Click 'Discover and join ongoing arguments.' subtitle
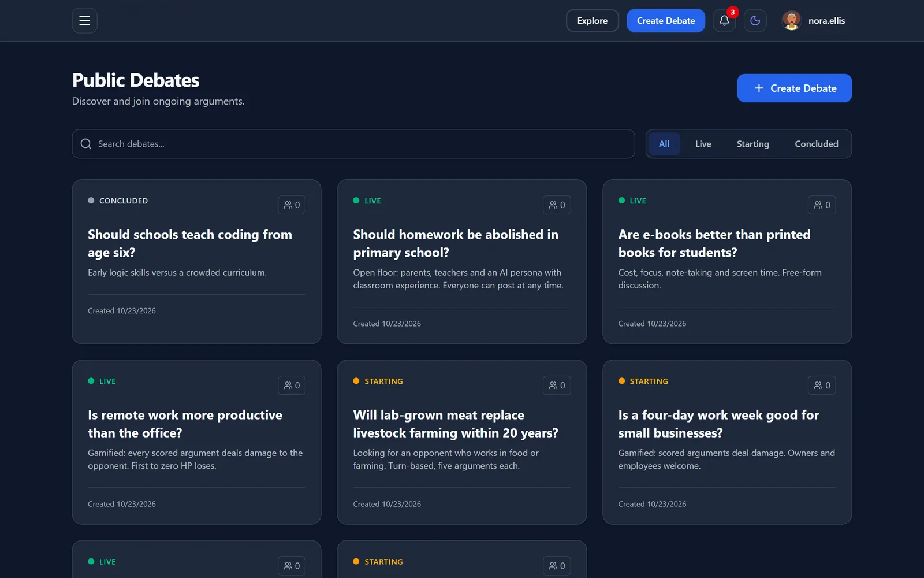This screenshot has height=578, width=924. coord(158,101)
